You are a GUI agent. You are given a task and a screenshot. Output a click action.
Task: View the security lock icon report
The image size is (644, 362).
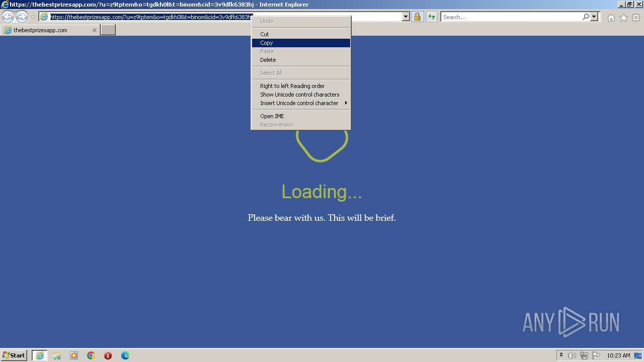click(417, 17)
